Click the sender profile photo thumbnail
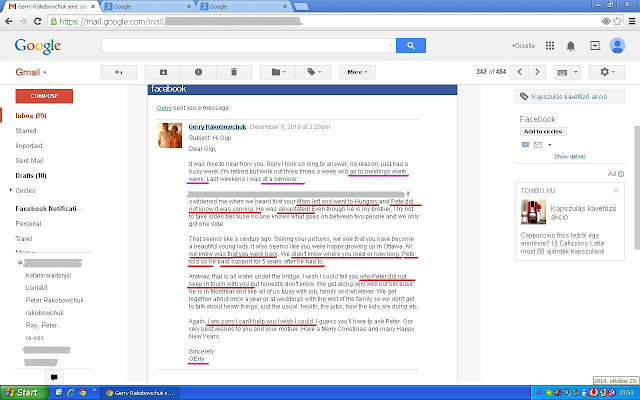The image size is (640, 400). tap(170, 135)
